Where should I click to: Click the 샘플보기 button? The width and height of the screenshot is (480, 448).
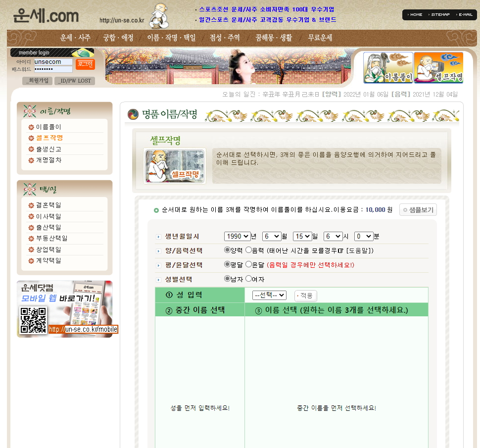pyautogui.click(x=418, y=210)
